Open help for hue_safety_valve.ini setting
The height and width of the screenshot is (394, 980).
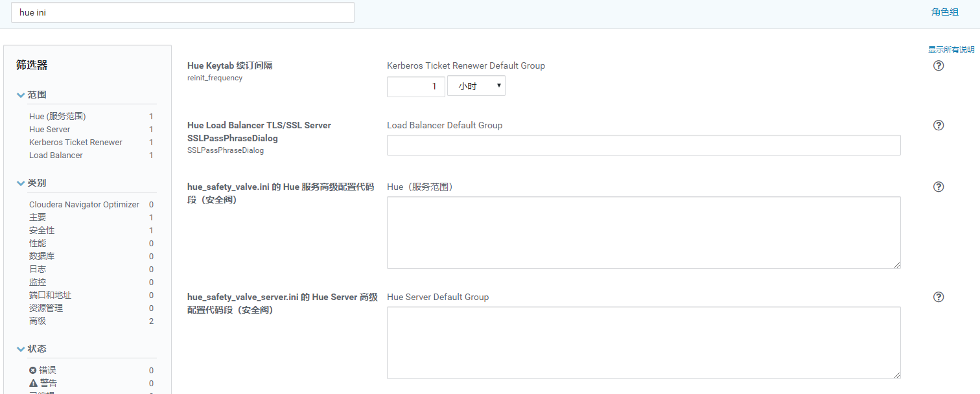[x=938, y=187]
